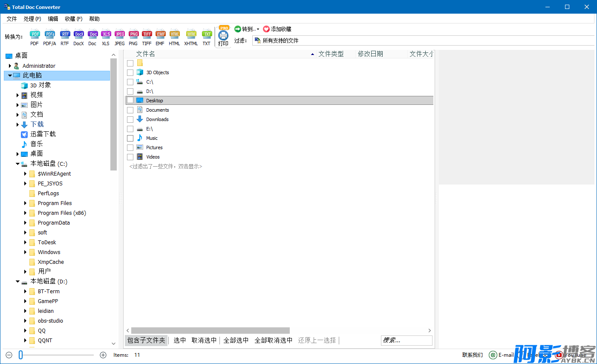
Task: Pick the XLS output format icon
Action: pos(106,35)
